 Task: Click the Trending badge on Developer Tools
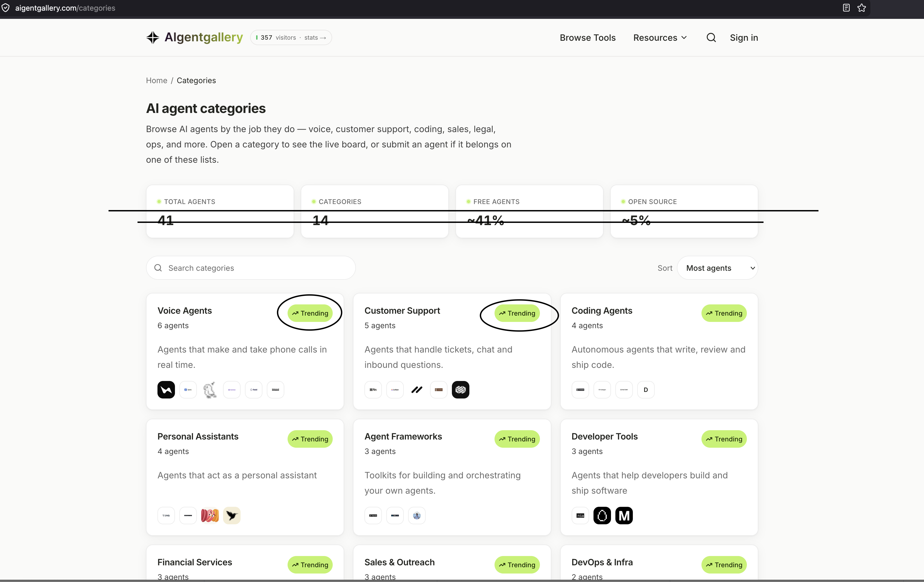(x=724, y=439)
